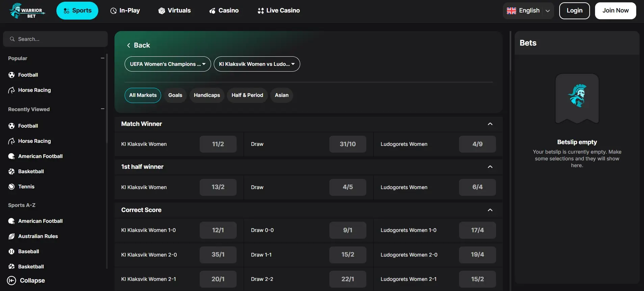Pick Draw 2-2 correct score 22/1
644x291 pixels.
click(x=348, y=279)
